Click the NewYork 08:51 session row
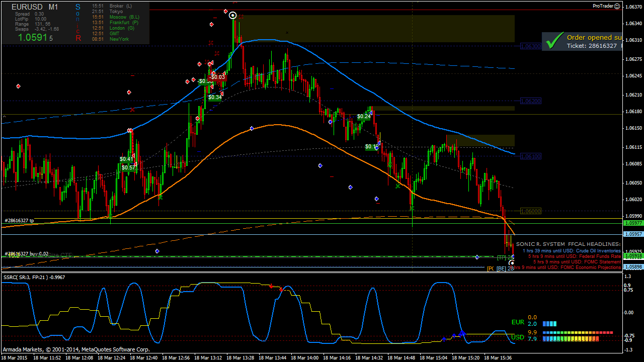This screenshot has width=644, height=362. (111, 39)
